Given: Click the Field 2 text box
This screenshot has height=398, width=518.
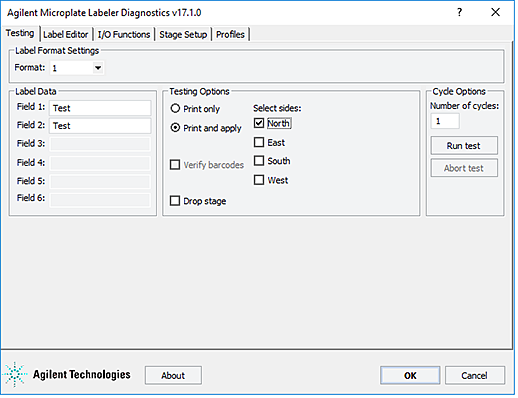Looking at the screenshot, I should pos(100,126).
